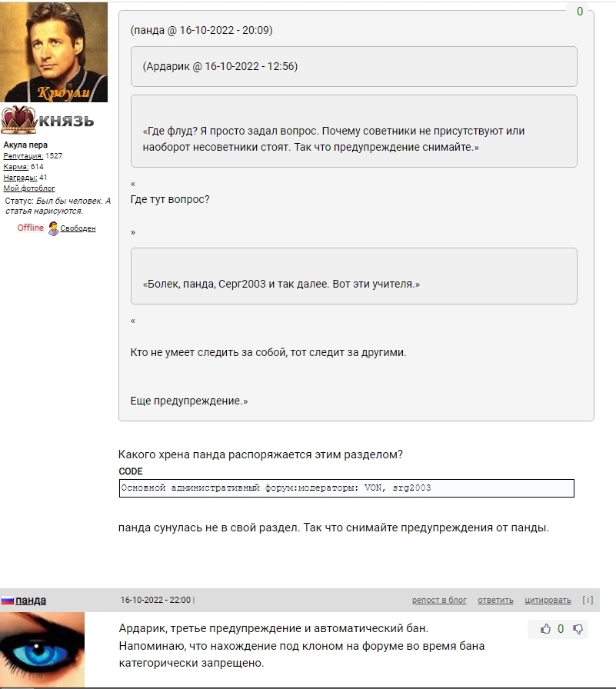Click the quoted header Ардарик @ 16-10-2022 - 12:56
The height and width of the screenshot is (689, 616).
point(220,66)
